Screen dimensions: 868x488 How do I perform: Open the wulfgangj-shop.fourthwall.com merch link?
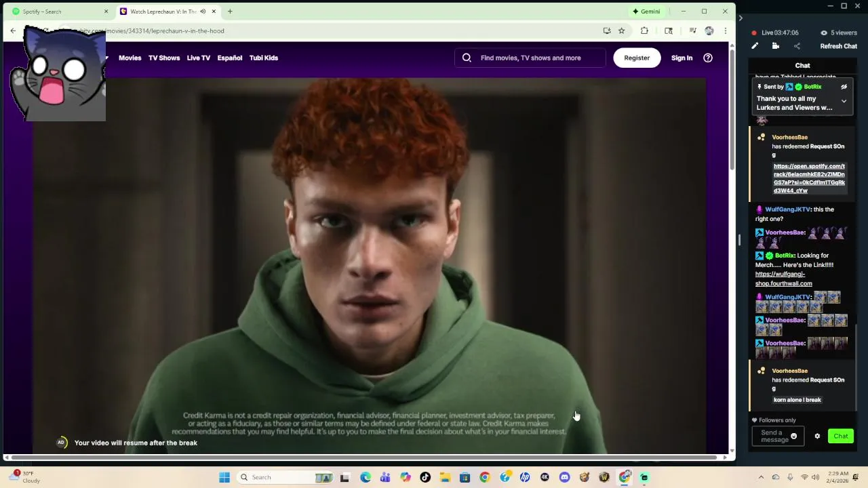[784, 279]
